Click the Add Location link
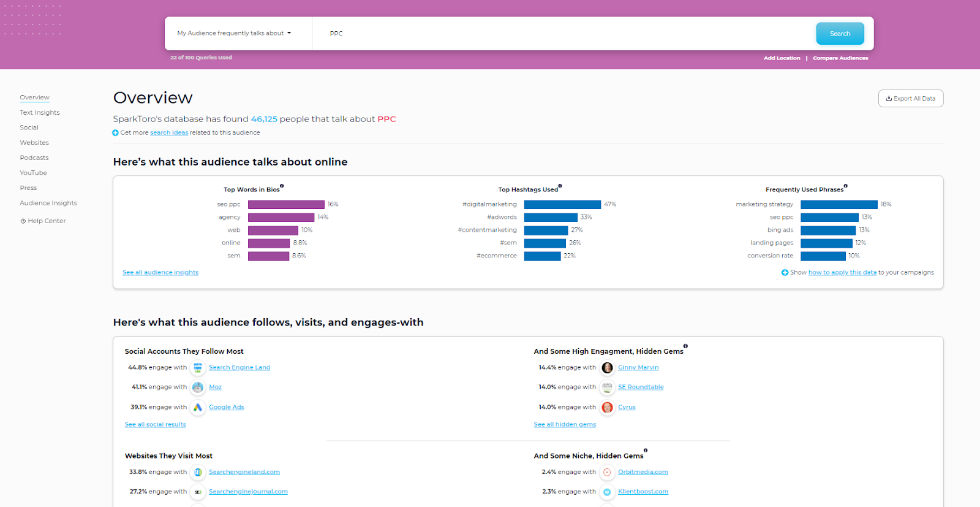This screenshot has width=980, height=507. [x=782, y=58]
